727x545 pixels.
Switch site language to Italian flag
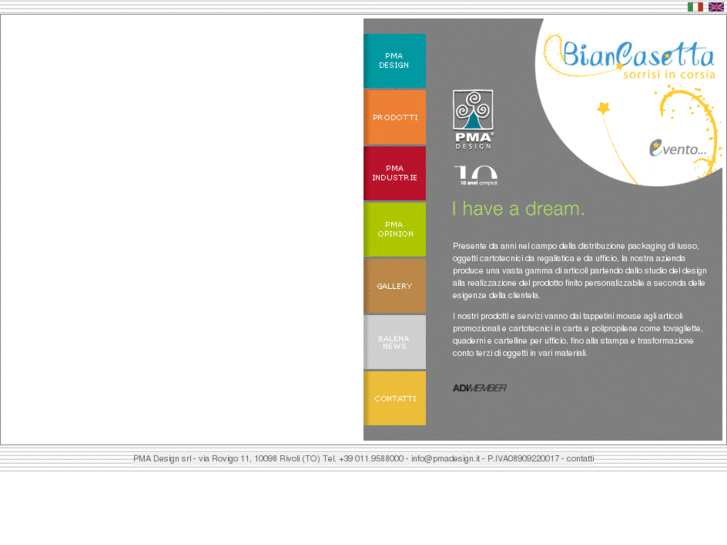(x=695, y=6)
